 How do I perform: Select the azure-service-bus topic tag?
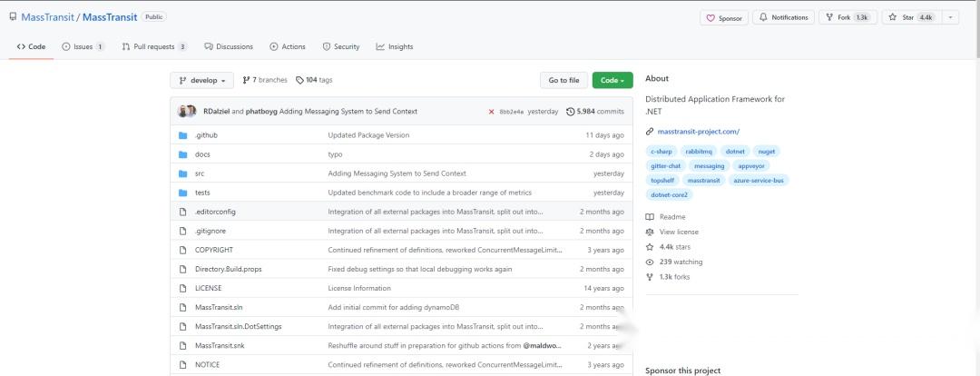point(758,180)
